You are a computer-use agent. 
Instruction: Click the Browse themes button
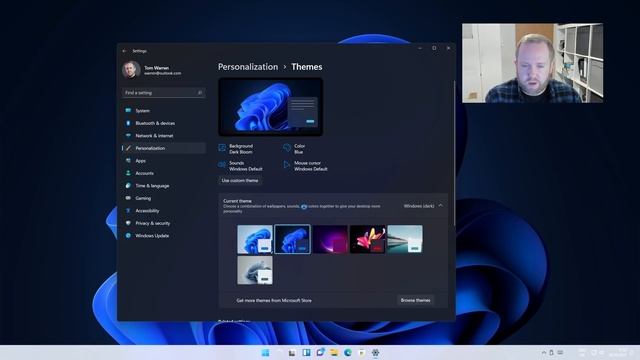(x=415, y=300)
